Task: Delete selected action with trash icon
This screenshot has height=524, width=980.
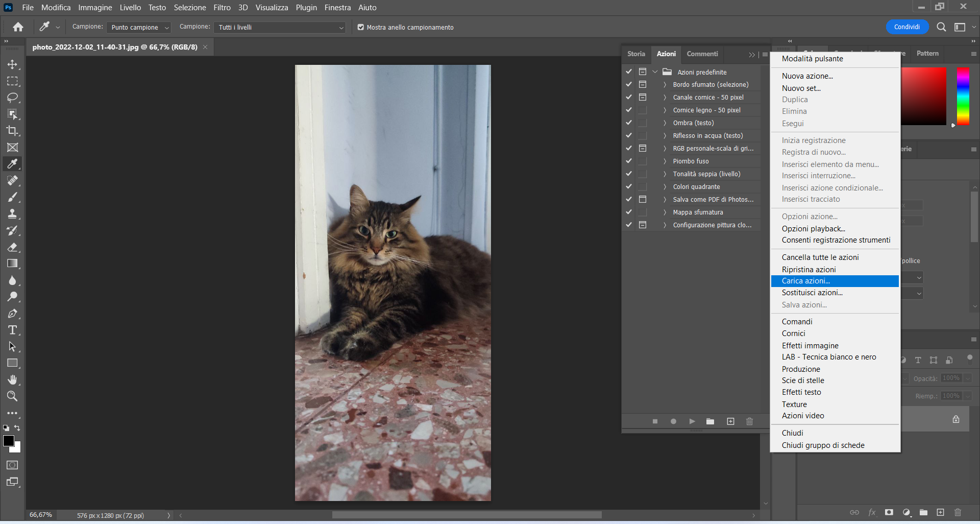Action: pos(749,421)
